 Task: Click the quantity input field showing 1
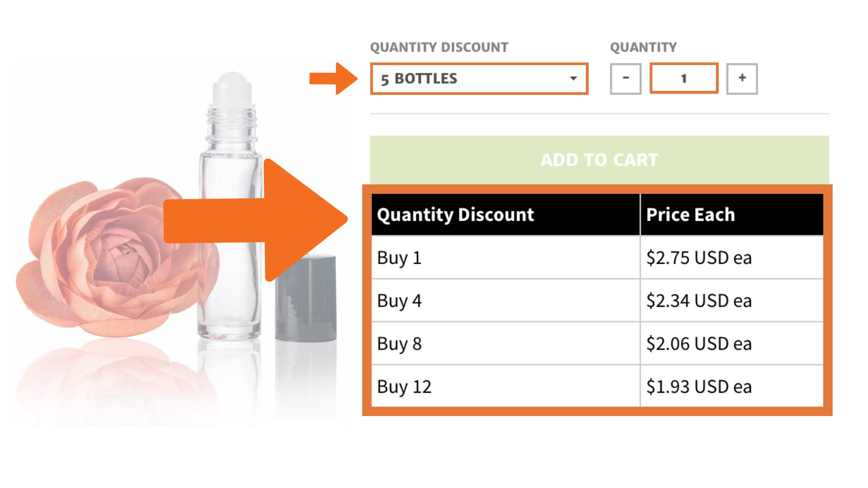coord(684,79)
